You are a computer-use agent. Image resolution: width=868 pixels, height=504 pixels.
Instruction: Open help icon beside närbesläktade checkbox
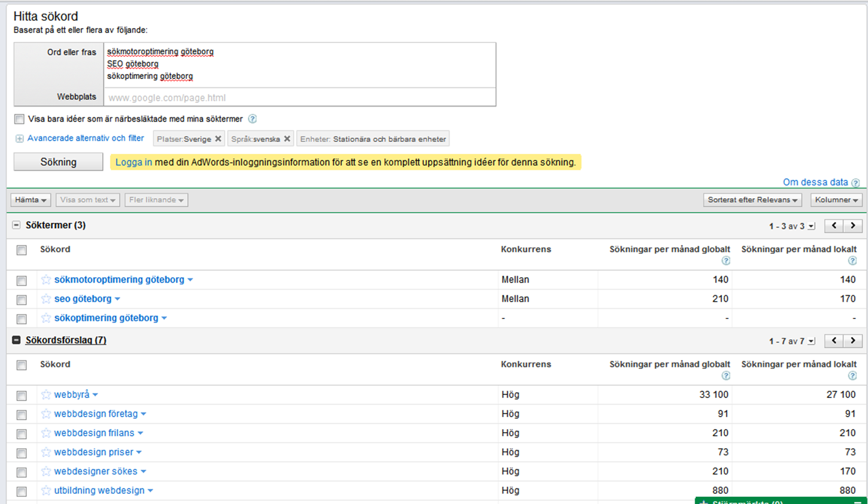click(x=253, y=119)
